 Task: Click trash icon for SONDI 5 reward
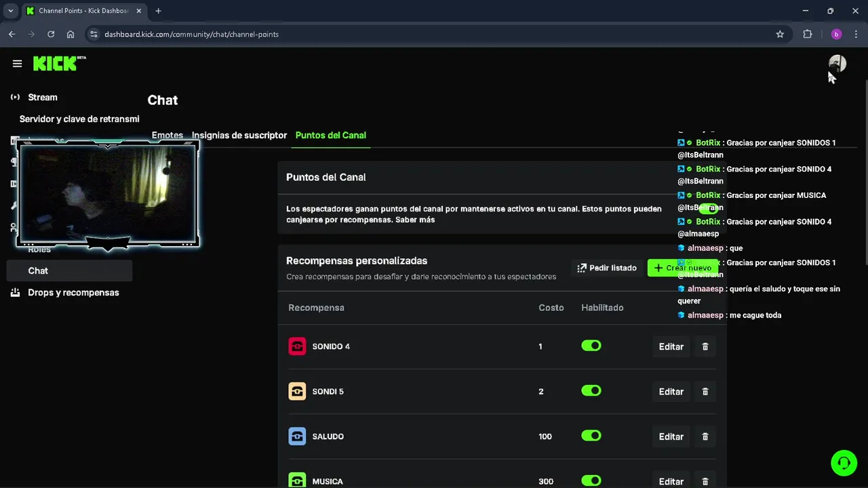[705, 392]
